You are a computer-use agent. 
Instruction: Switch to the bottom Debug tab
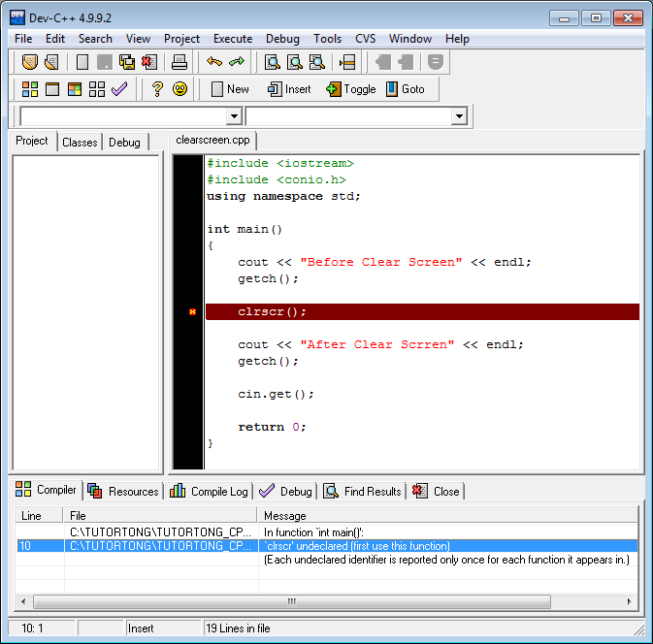(x=285, y=491)
